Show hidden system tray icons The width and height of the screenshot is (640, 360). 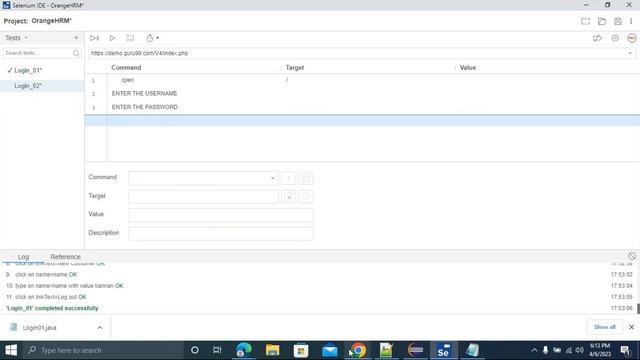[x=534, y=350]
